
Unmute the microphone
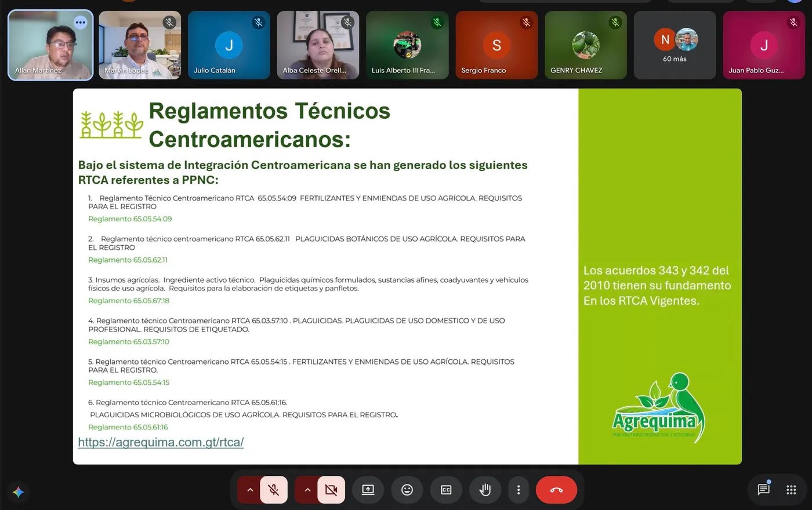coord(274,490)
